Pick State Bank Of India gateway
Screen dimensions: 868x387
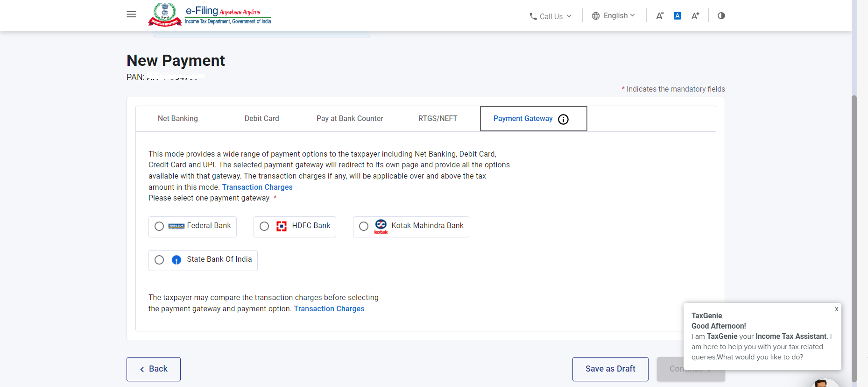159,260
